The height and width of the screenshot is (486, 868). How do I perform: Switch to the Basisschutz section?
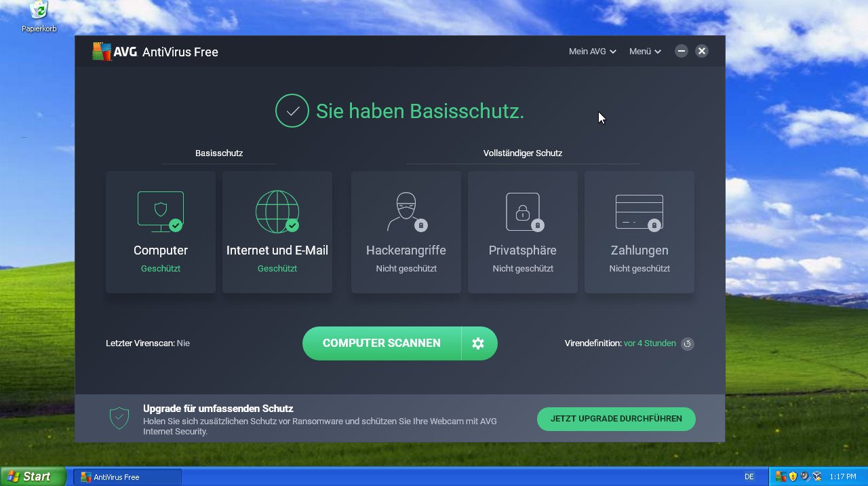[x=218, y=153]
